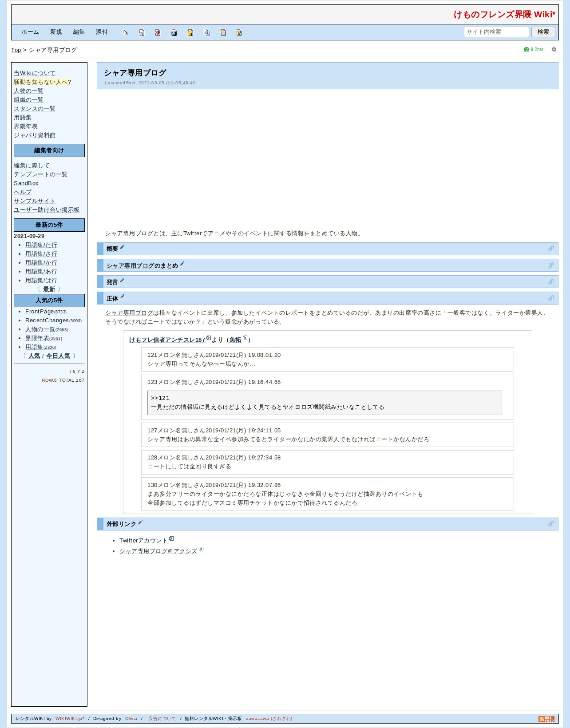The width and height of the screenshot is (570, 728).
Task: Open 人物の一覧 sidebar link
Action: click(x=28, y=91)
